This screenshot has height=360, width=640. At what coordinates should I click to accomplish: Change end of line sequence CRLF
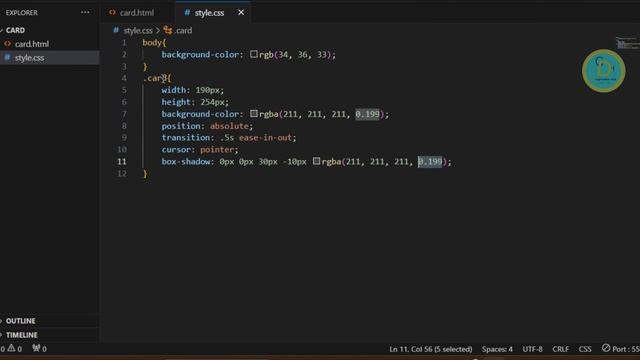[560, 349]
